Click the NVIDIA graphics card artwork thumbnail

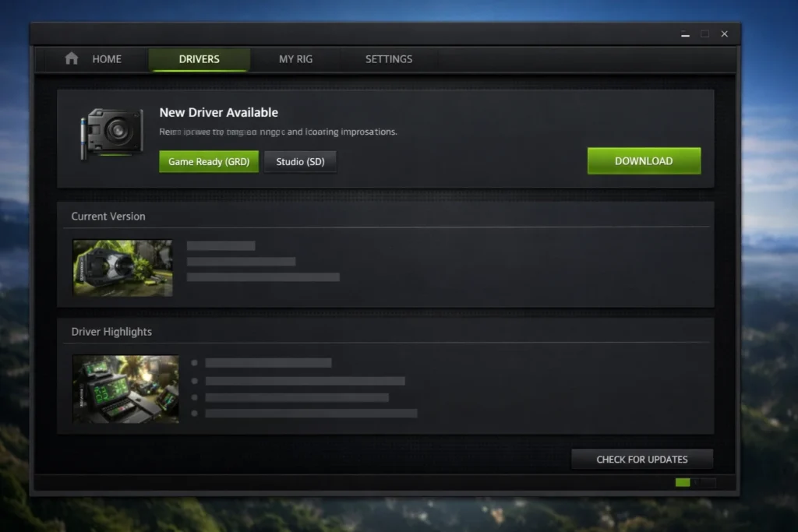122,267
